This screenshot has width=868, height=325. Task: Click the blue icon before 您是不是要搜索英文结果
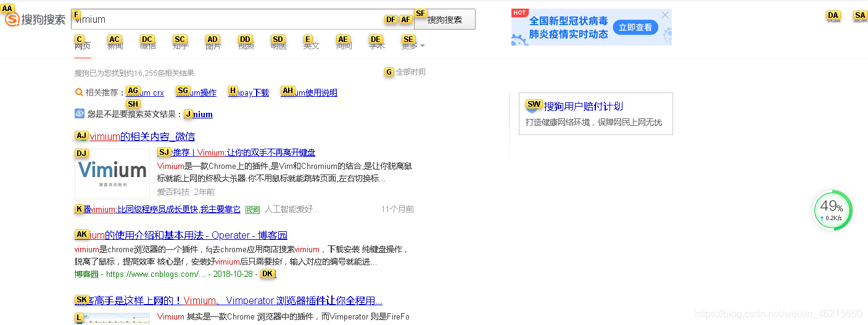pos(80,113)
